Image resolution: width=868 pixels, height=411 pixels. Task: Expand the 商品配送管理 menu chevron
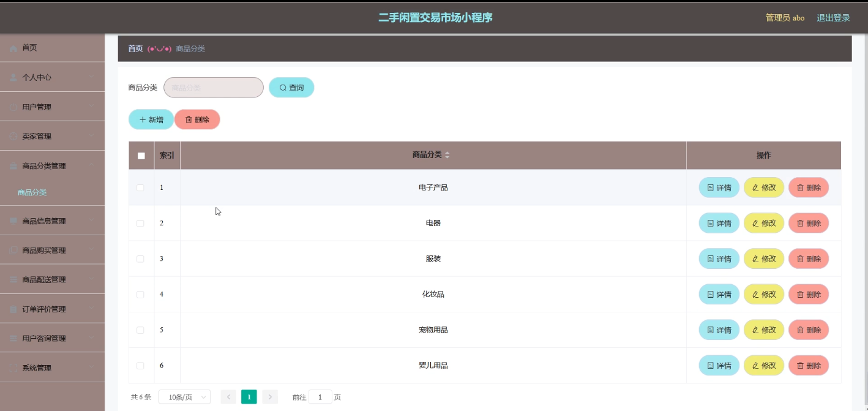92,279
